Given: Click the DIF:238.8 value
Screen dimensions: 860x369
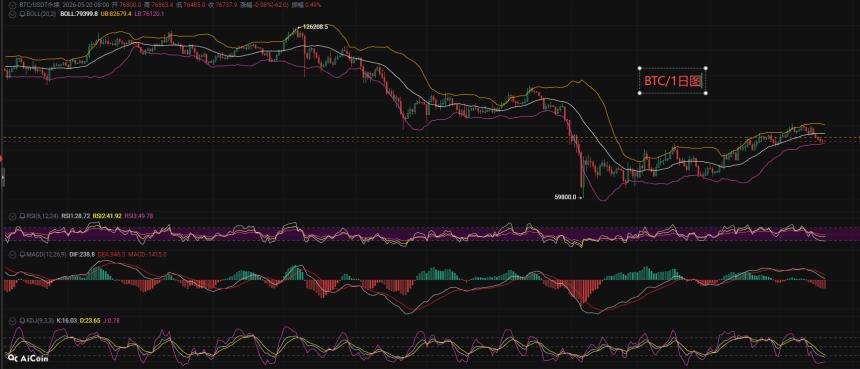Looking at the screenshot, I should pyautogui.click(x=82, y=254).
